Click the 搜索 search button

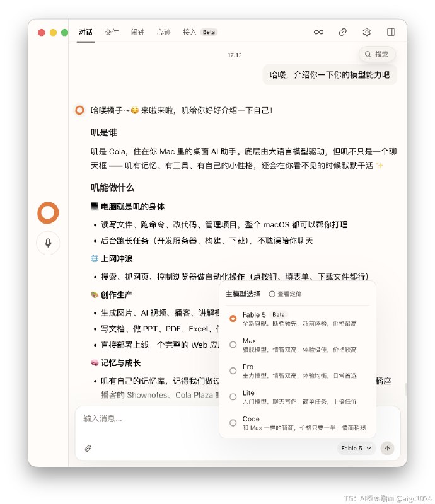tap(377, 54)
